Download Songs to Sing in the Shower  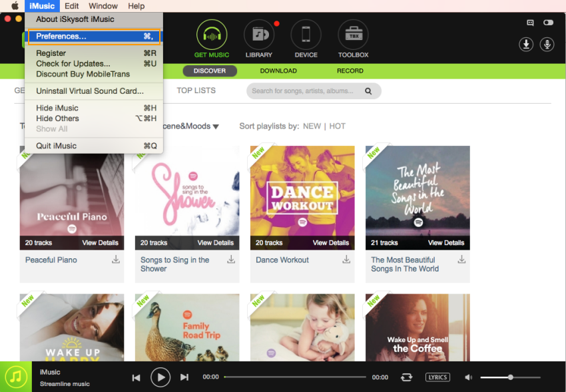click(231, 260)
